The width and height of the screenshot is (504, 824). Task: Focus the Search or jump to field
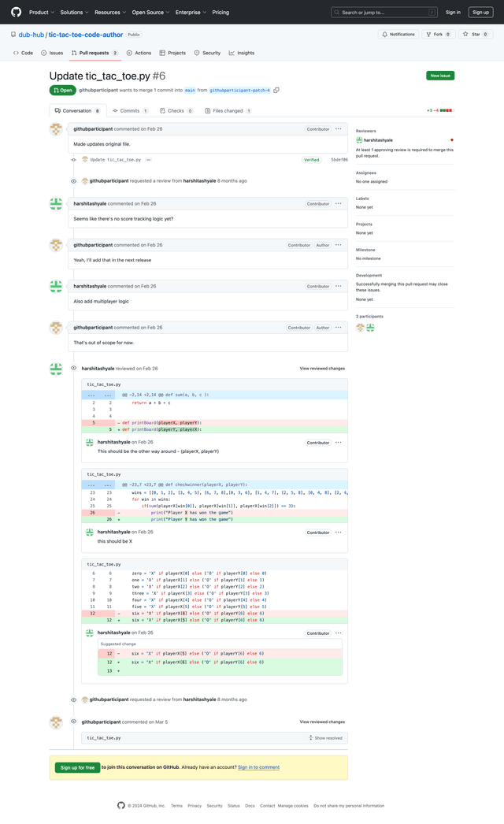point(384,12)
